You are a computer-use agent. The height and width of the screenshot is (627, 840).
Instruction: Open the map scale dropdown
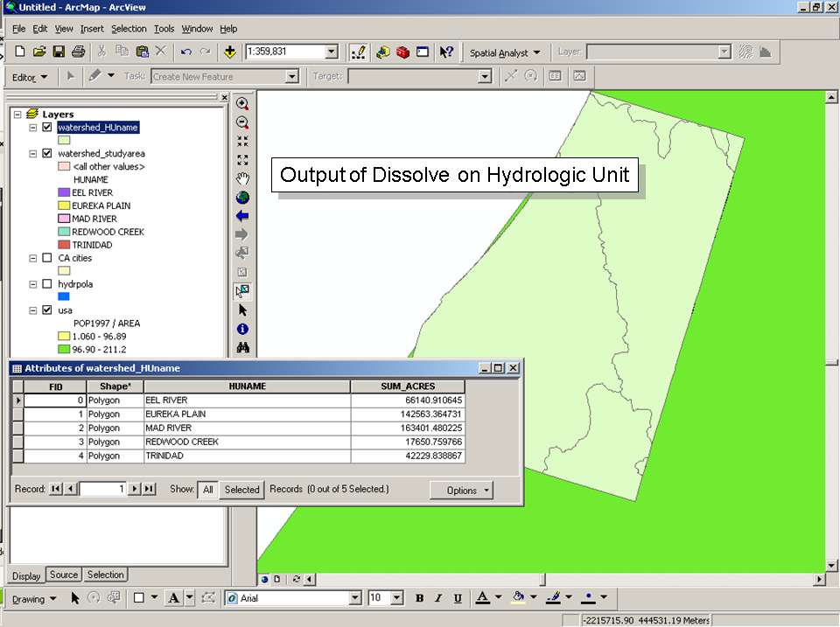(x=331, y=52)
